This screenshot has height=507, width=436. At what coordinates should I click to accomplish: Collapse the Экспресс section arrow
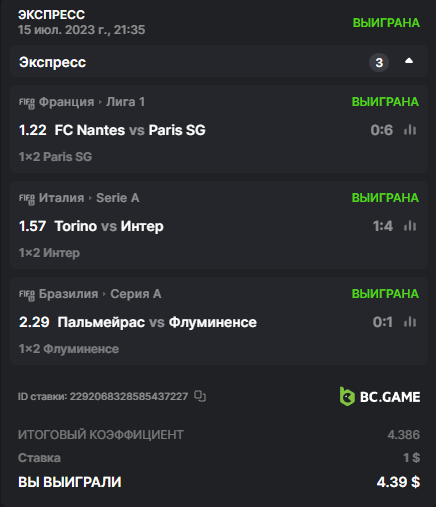point(409,61)
